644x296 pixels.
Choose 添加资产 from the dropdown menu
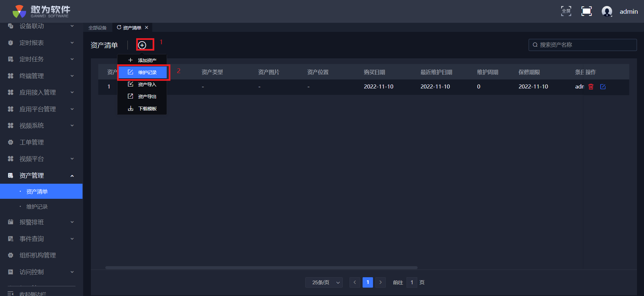point(142,60)
